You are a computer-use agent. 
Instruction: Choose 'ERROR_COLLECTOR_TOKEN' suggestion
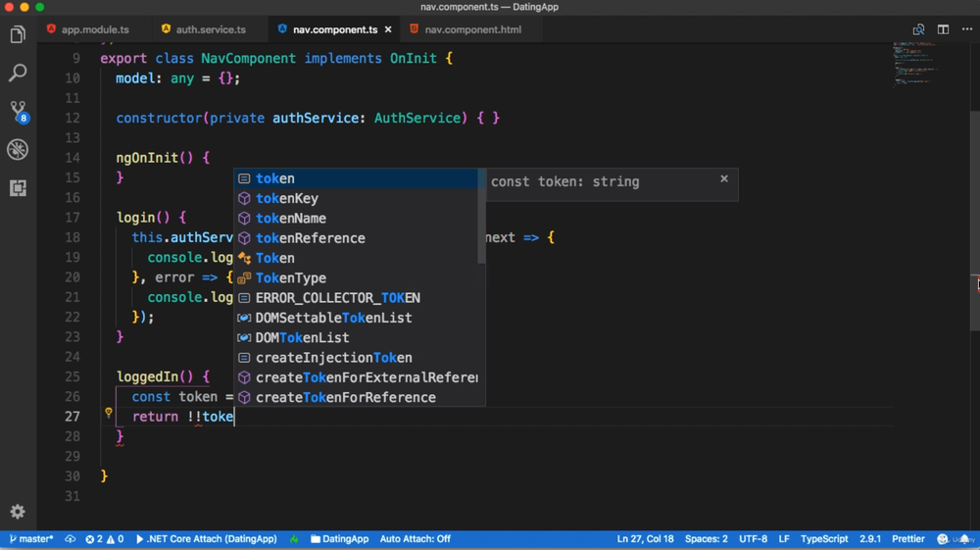357,298
